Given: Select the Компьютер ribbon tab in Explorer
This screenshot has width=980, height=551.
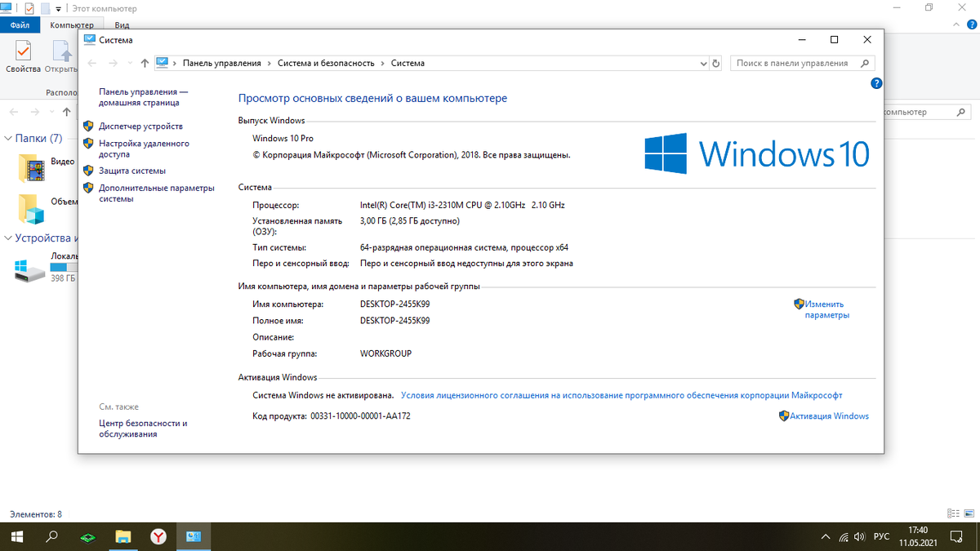Looking at the screenshot, I should pyautogui.click(x=71, y=25).
